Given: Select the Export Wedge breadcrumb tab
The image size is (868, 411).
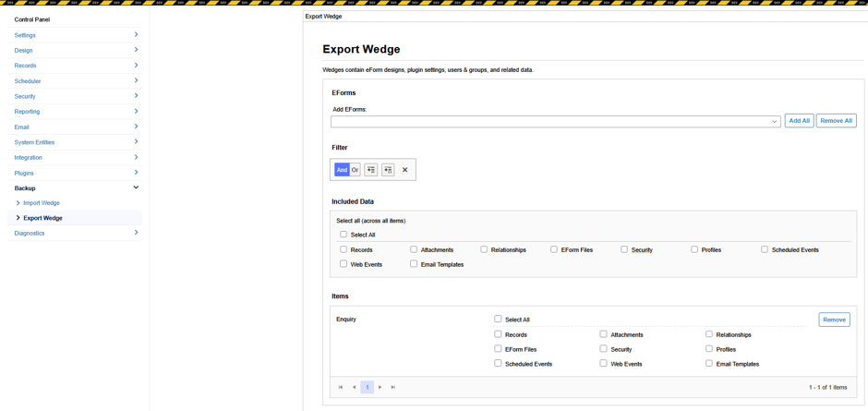Looking at the screenshot, I should (x=323, y=17).
